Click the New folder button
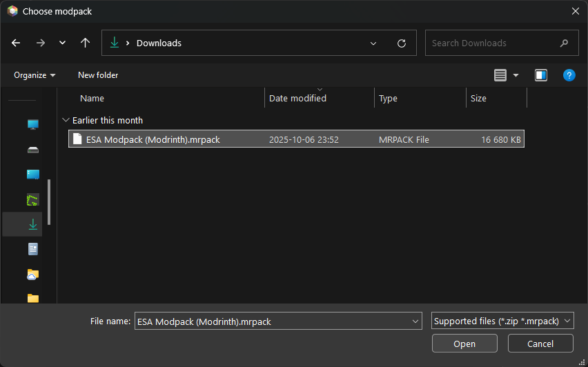588x367 pixels. pyautogui.click(x=98, y=75)
